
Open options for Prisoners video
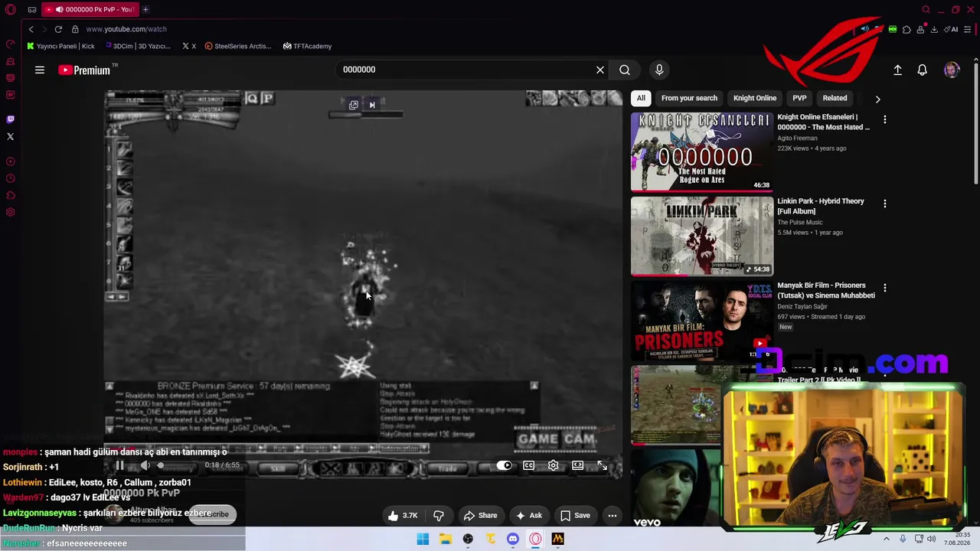pos(885,288)
